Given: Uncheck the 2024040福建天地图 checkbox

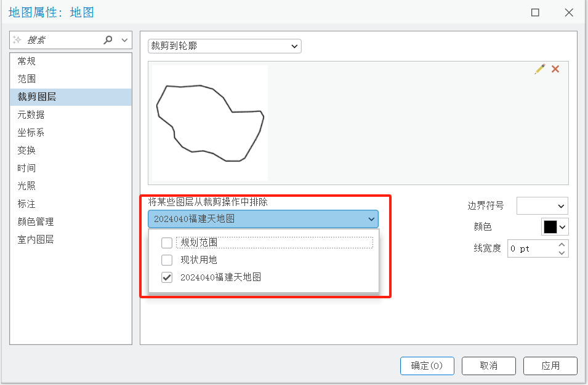Looking at the screenshot, I should (167, 277).
